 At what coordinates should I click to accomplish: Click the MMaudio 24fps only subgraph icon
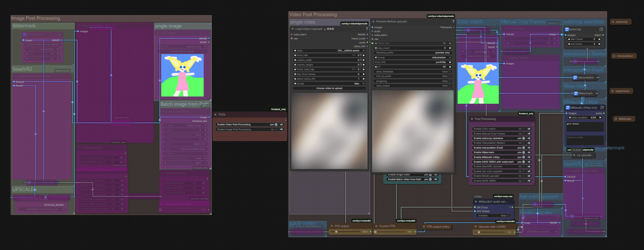[x=568, y=108]
